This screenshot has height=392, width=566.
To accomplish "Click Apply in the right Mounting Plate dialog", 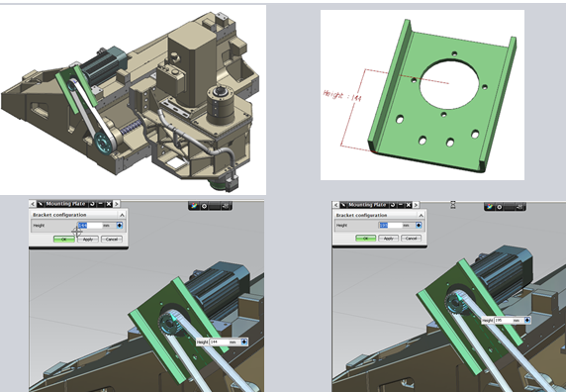I will pyautogui.click(x=389, y=239).
